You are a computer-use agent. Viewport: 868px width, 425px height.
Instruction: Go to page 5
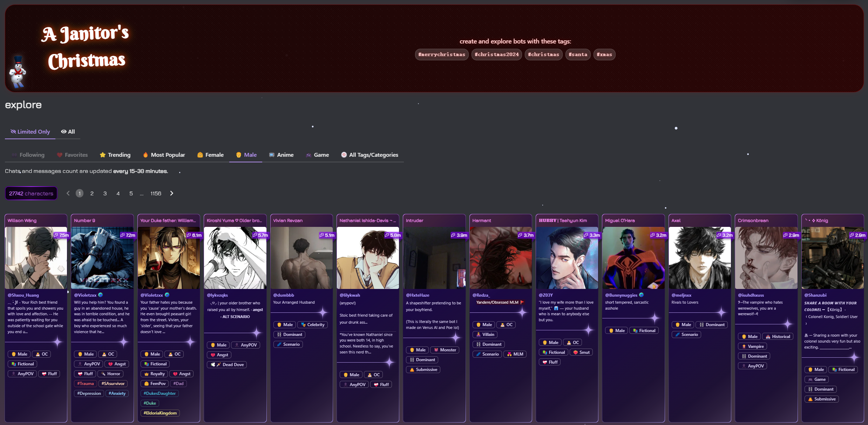[x=131, y=193]
